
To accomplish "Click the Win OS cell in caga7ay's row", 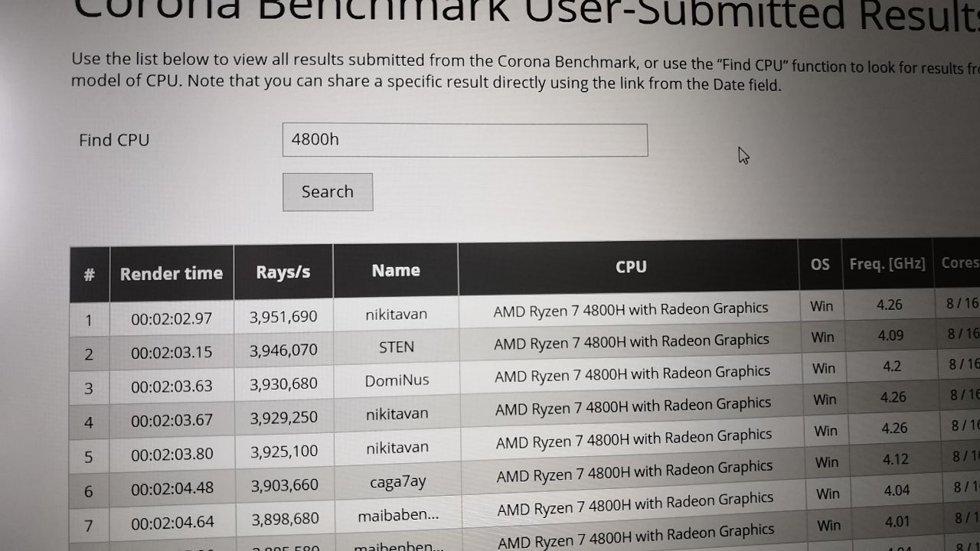I will click(x=827, y=462).
